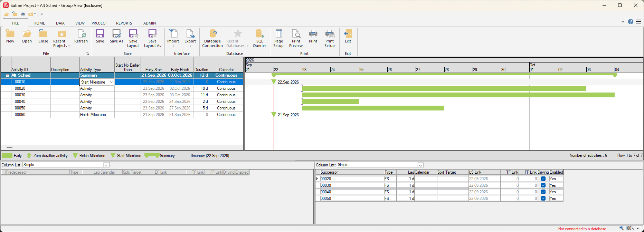
Task: Open a project with the Open icon
Action: [x=27, y=34]
